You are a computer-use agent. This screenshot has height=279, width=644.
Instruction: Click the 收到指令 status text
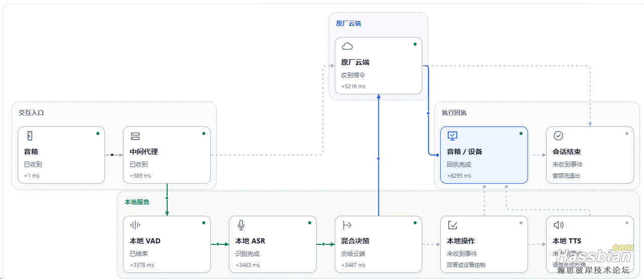(353, 75)
